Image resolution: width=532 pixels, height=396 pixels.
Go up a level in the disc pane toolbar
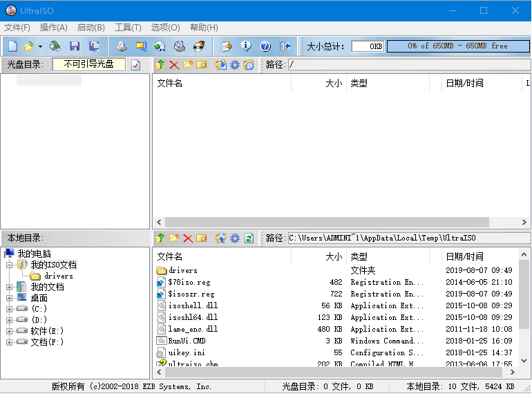click(160, 64)
